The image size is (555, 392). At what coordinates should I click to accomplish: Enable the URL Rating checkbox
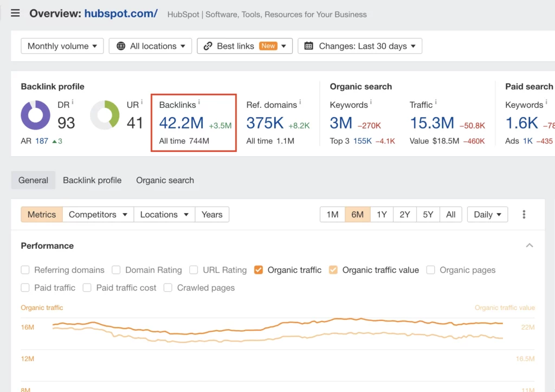point(193,270)
